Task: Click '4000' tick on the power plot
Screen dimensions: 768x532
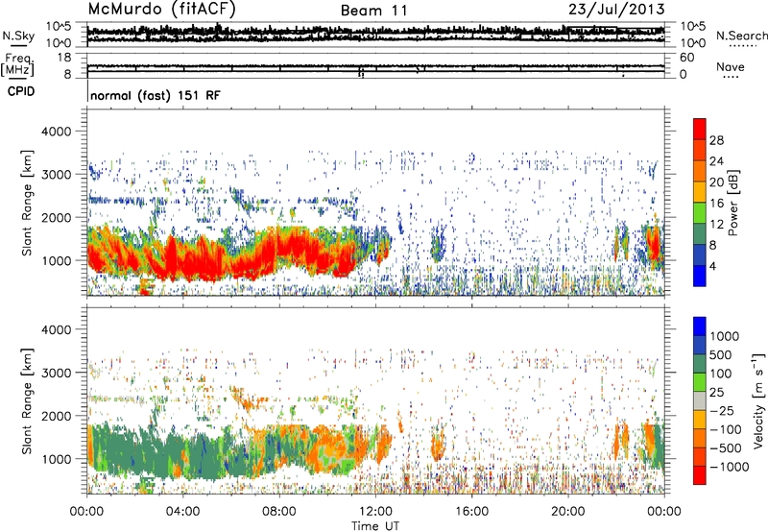Action: (56, 132)
